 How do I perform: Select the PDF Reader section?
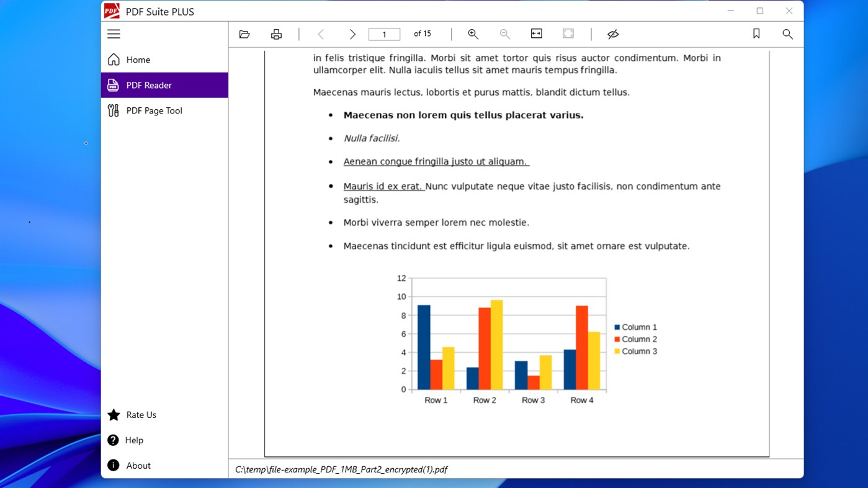(x=149, y=85)
